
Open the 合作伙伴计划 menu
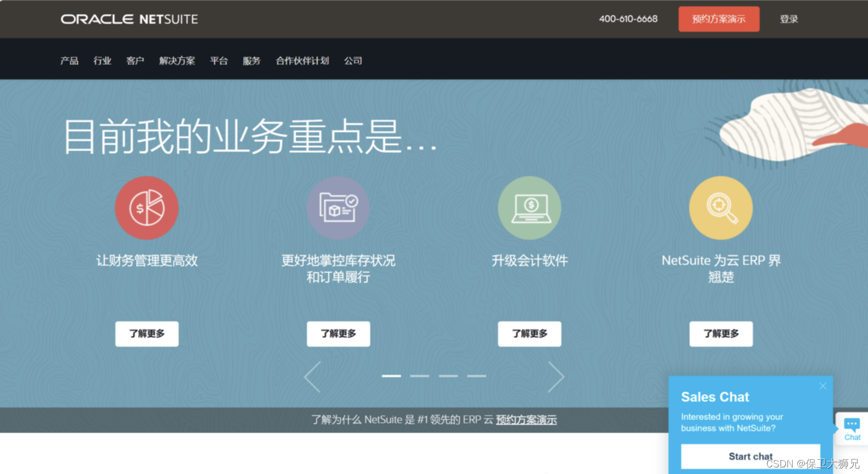[x=302, y=60]
